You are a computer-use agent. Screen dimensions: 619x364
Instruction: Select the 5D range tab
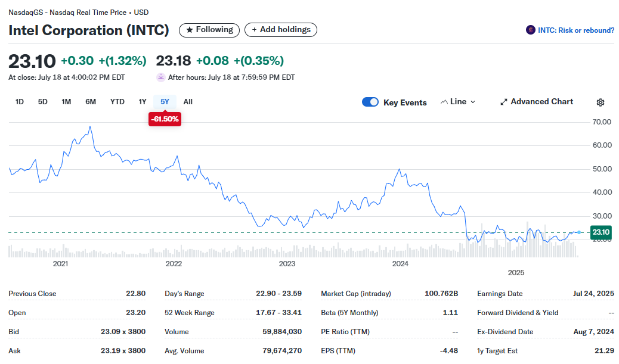click(42, 102)
